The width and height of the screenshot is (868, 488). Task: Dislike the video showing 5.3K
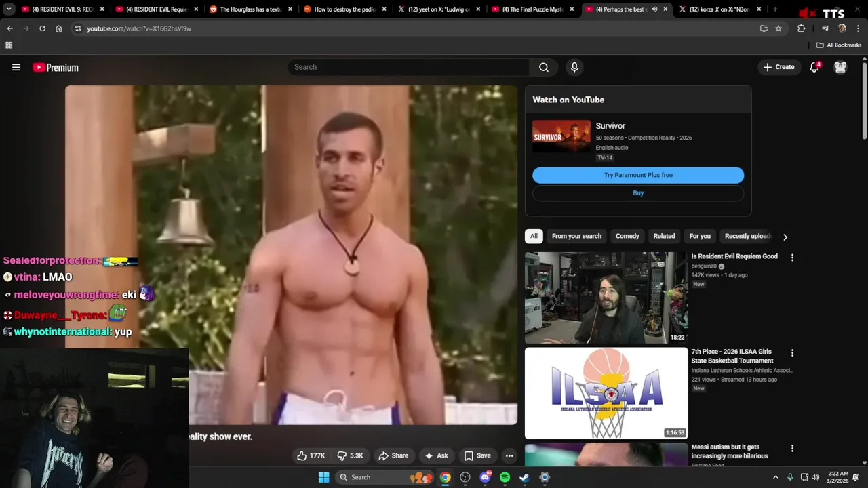[x=351, y=455]
